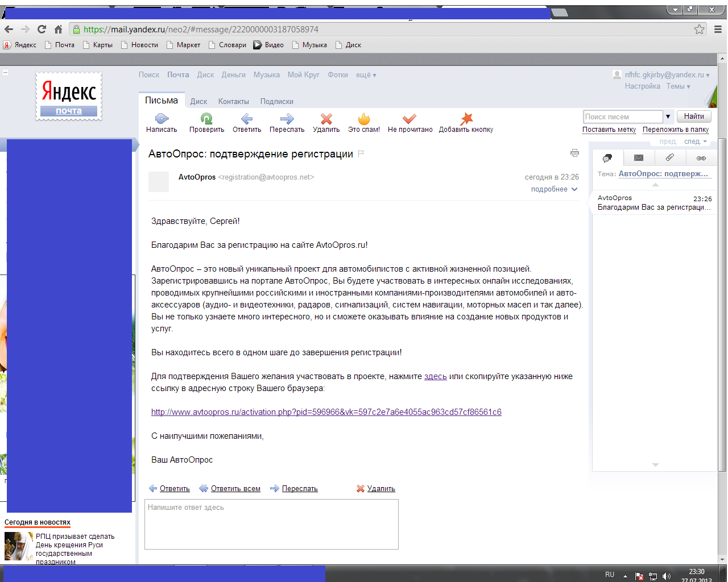The height and width of the screenshot is (582, 728).
Task: Open the conversation bubbles tab icon
Action: click(x=607, y=157)
